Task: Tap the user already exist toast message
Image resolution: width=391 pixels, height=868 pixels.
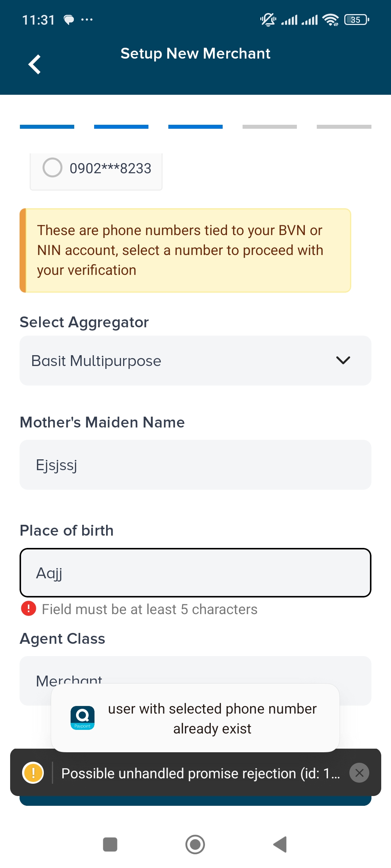Action: coord(212,719)
